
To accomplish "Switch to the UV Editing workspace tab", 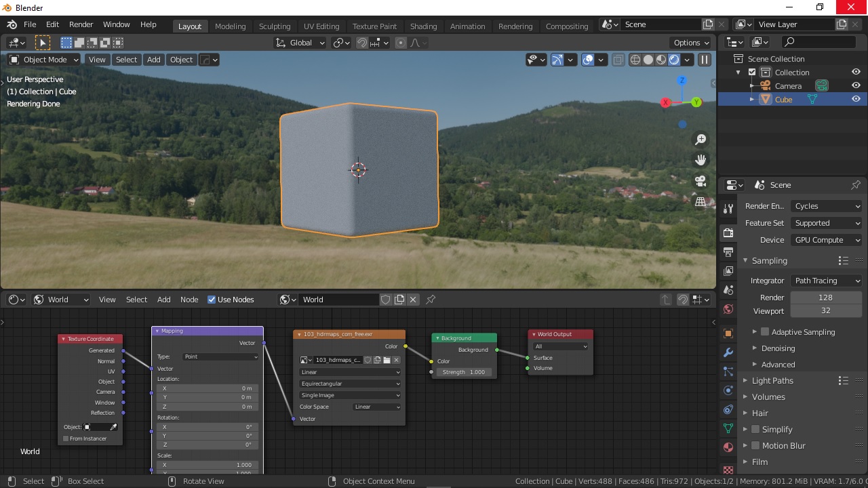I will tap(321, 26).
